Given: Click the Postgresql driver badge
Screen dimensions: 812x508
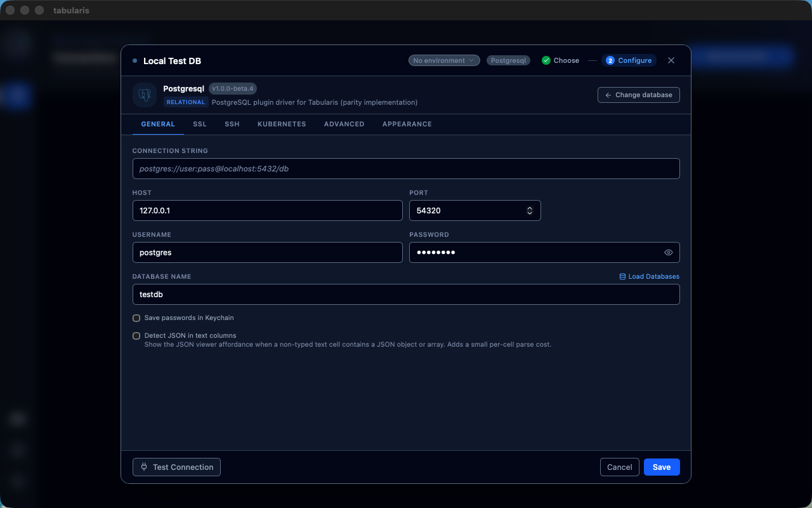Looking at the screenshot, I should point(509,60).
